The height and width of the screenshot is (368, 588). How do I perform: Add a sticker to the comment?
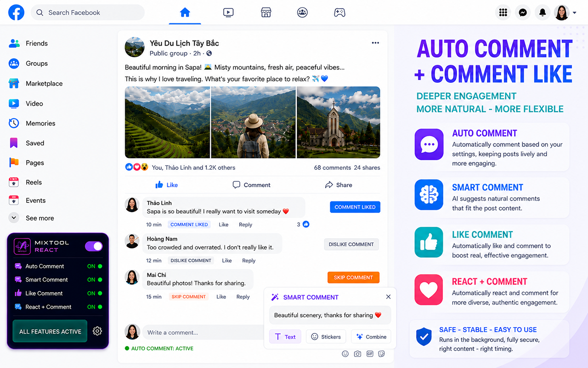pyautogui.click(x=382, y=354)
